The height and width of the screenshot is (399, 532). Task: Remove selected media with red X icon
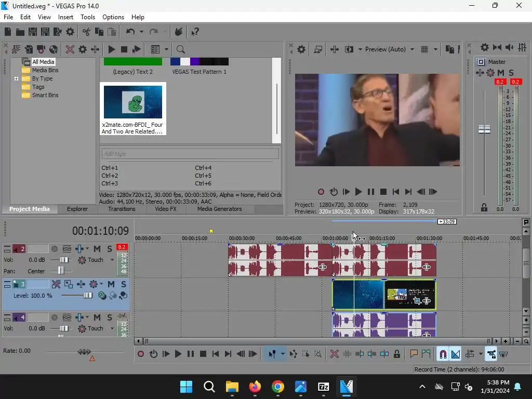pyautogui.click(x=70, y=49)
